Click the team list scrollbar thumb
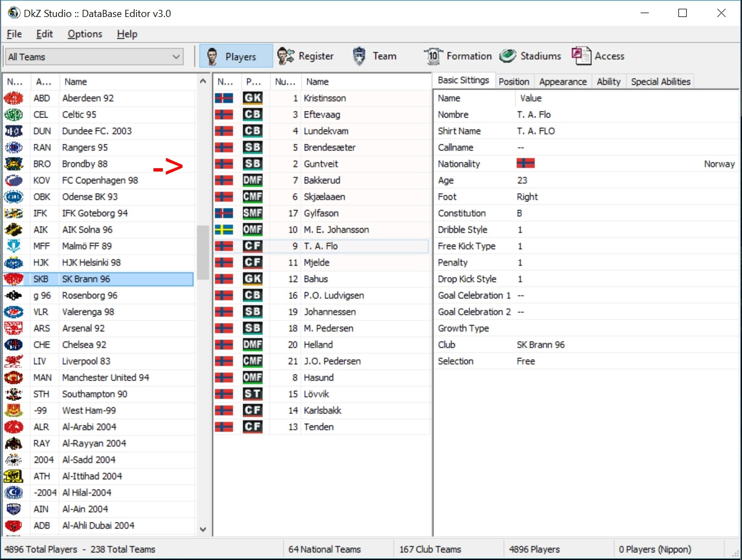 tap(203, 252)
